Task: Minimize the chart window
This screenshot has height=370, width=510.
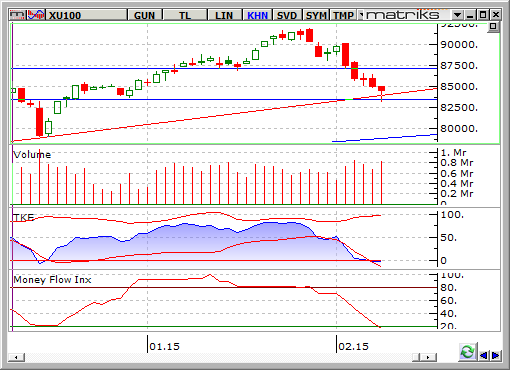Action: pos(470,15)
